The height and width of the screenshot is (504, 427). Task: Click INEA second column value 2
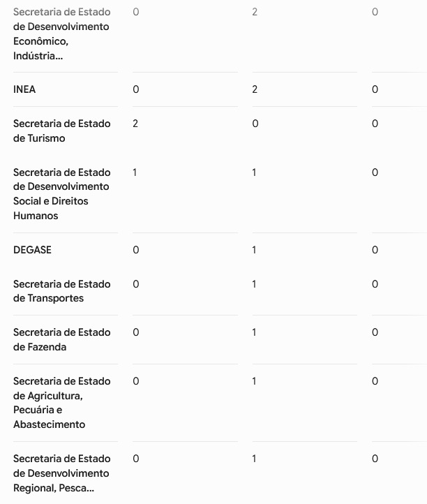tap(255, 89)
